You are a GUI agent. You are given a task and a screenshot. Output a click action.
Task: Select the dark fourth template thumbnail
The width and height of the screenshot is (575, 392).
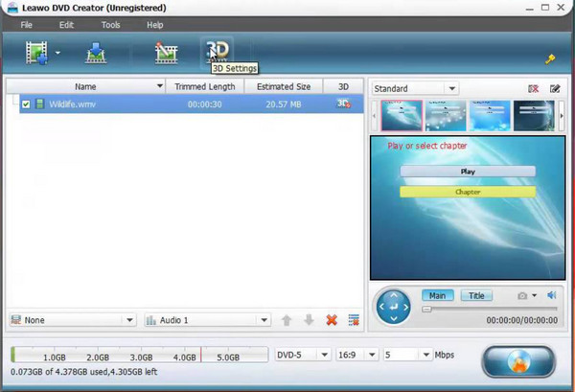coord(534,116)
